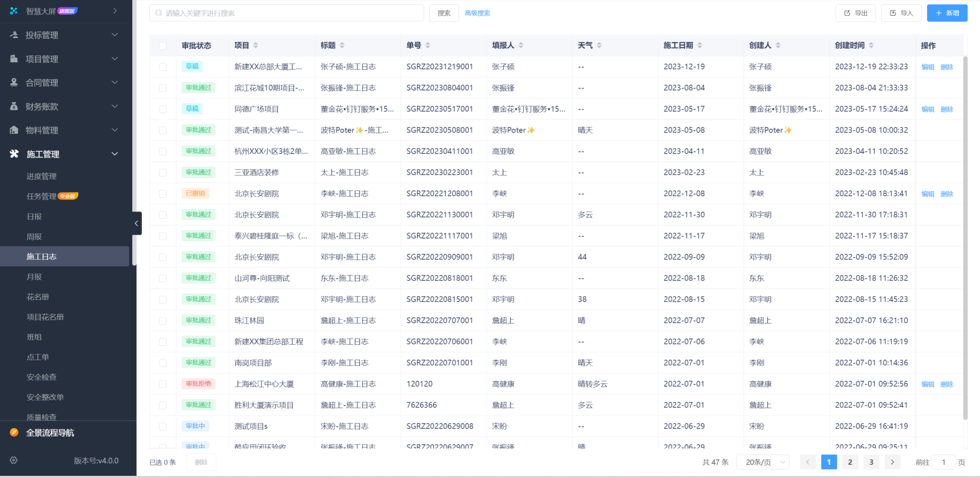Toggle the select-all checkbox in table header
Viewport: 980px width, 478px height.
162,45
